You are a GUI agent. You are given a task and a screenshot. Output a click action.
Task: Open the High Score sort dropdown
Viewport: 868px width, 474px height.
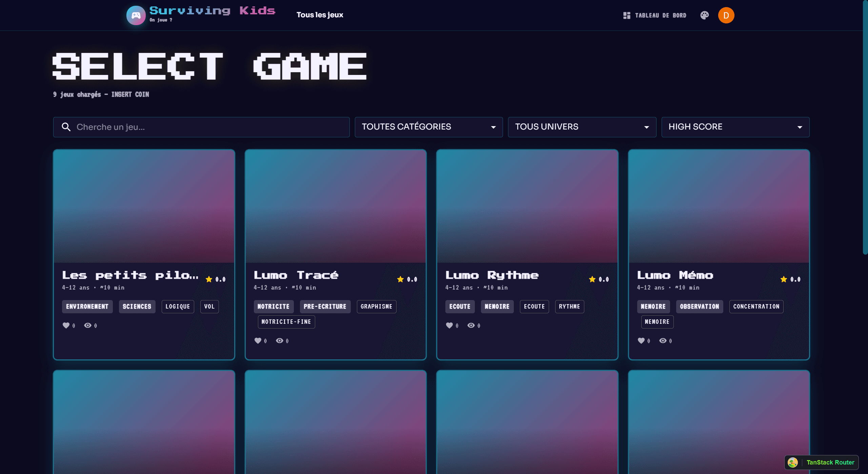click(735, 127)
